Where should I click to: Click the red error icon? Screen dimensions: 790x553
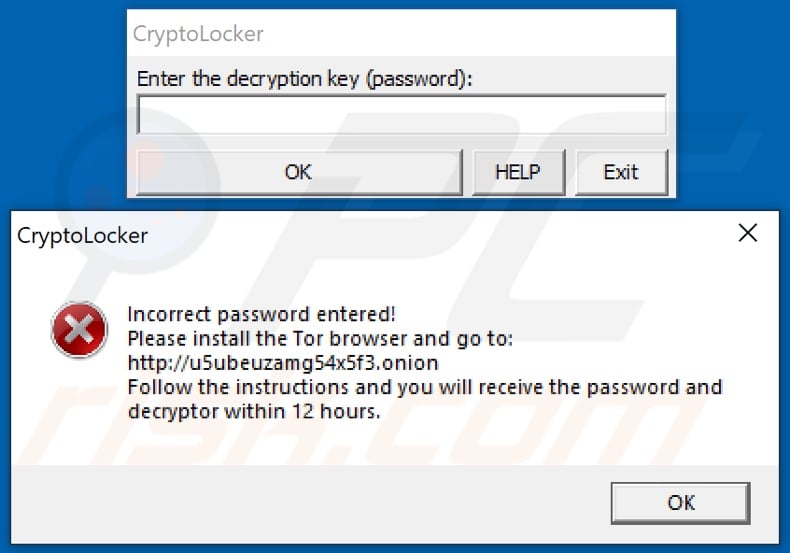tap(79, 330)
